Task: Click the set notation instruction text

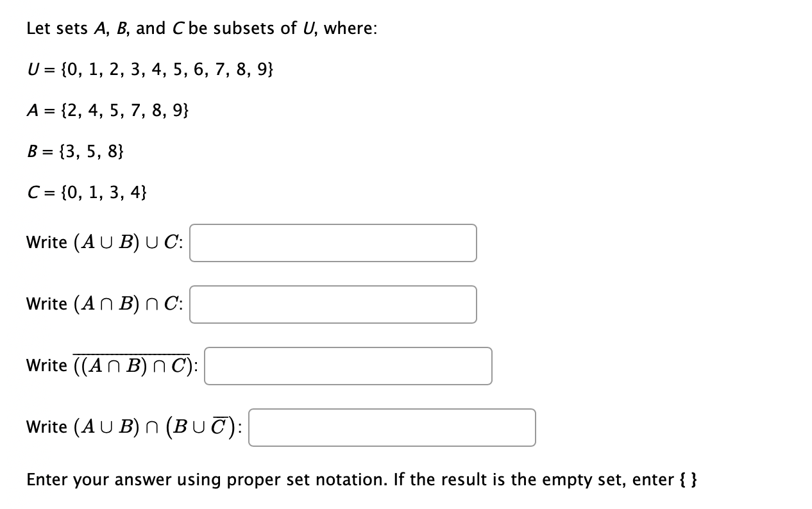Action: 362,479
